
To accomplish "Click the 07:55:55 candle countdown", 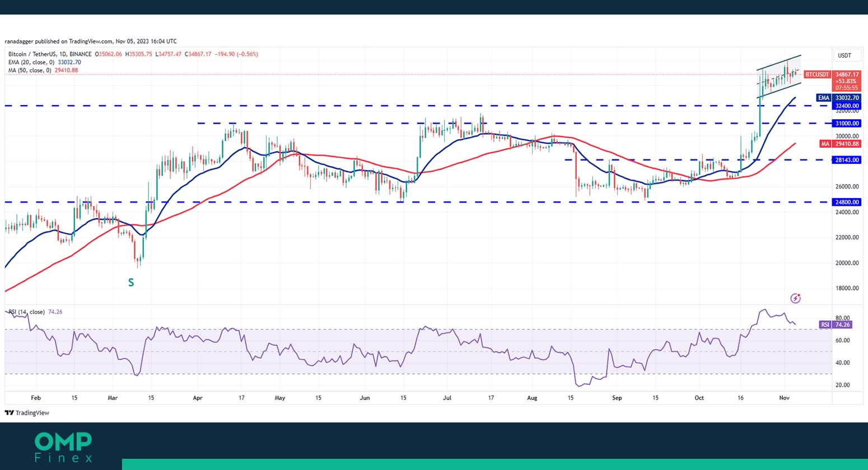I will [847, 88].
